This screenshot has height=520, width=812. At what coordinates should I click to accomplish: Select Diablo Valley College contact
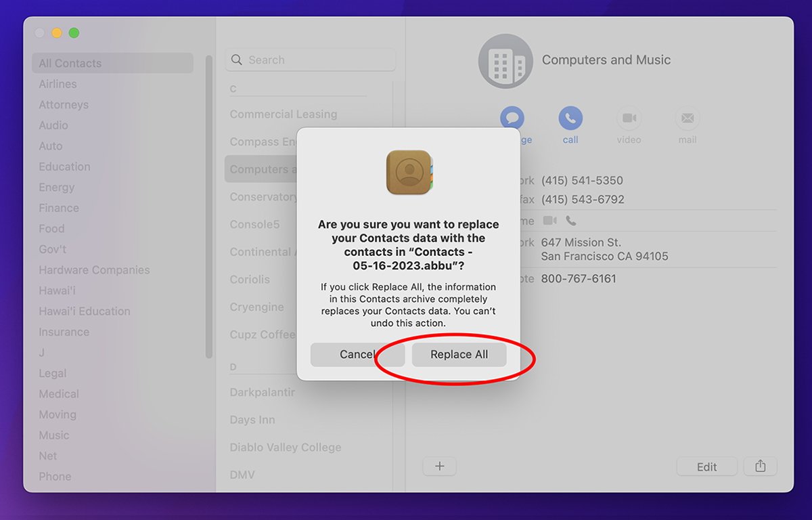coord(286,448)
